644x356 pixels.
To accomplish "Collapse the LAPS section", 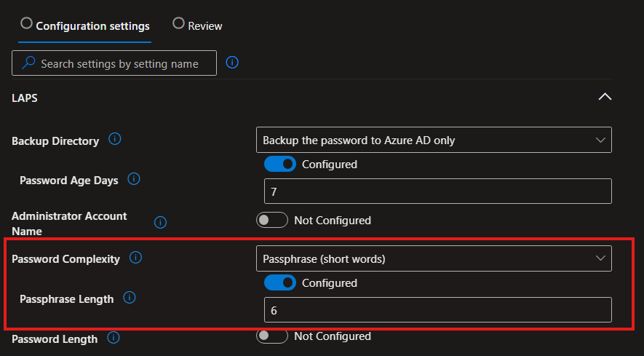I will click(604, 97).
